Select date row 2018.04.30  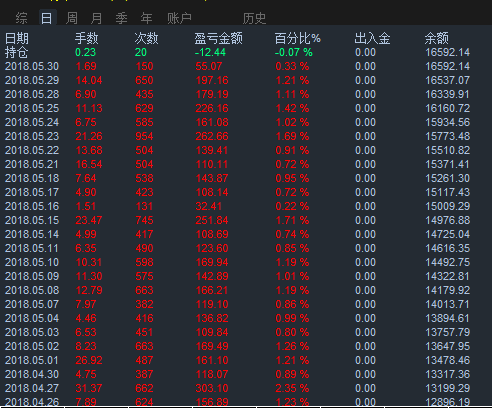[32, 374]
